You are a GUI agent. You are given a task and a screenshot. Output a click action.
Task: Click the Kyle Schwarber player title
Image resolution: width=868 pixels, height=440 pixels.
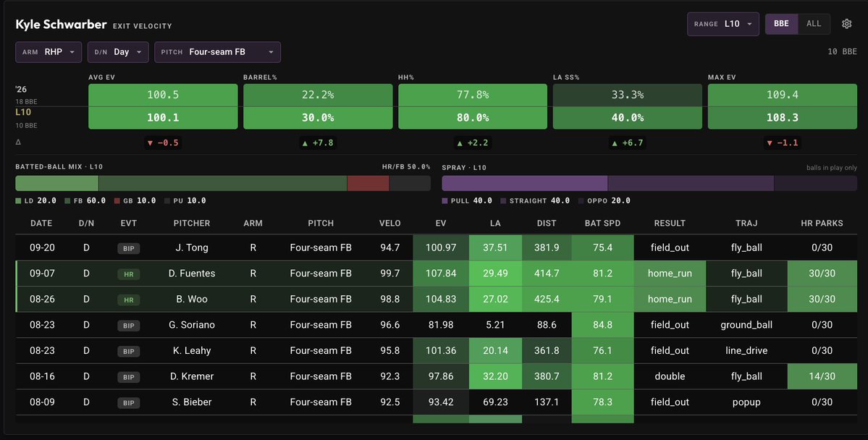pyautogui.click(x=61, y=25)
